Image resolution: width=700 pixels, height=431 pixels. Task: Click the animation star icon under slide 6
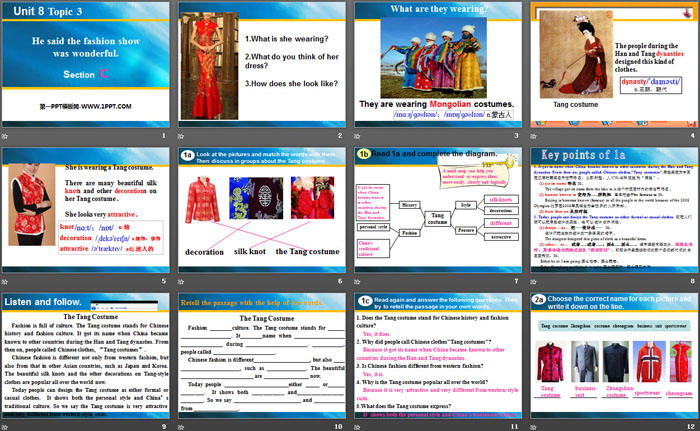point(183,282)
